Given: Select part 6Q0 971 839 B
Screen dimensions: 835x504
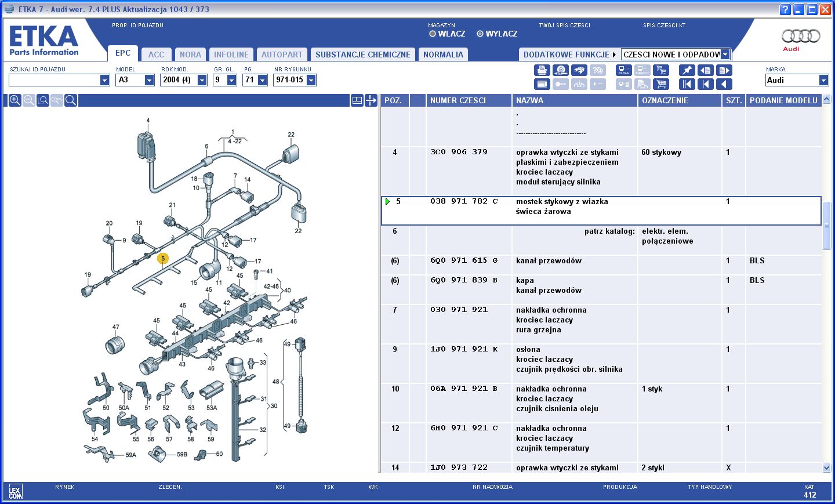Looking at the screenshot, I should click(464, 280).
